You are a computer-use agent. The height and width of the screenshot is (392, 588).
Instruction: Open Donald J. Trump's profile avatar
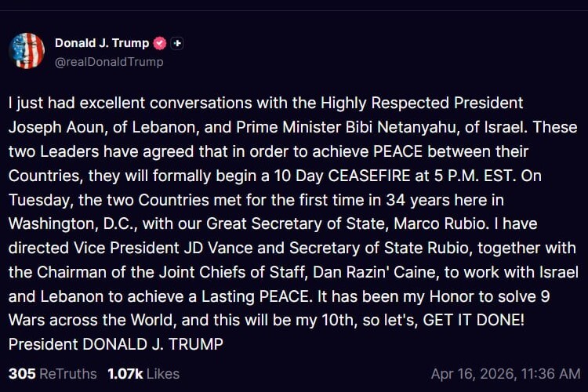click(27, 51)
